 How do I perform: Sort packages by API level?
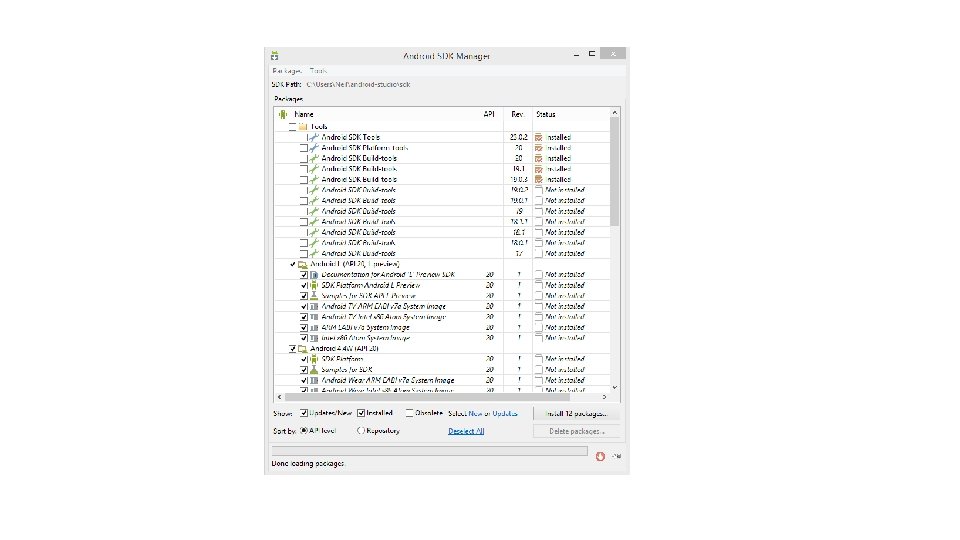coord(304,431)
